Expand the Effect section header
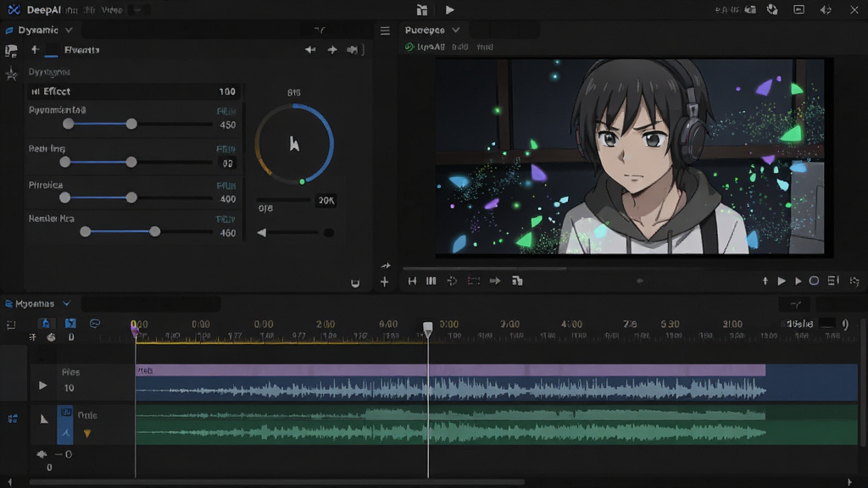The image size is (868, 488). (x=133, y=91)
